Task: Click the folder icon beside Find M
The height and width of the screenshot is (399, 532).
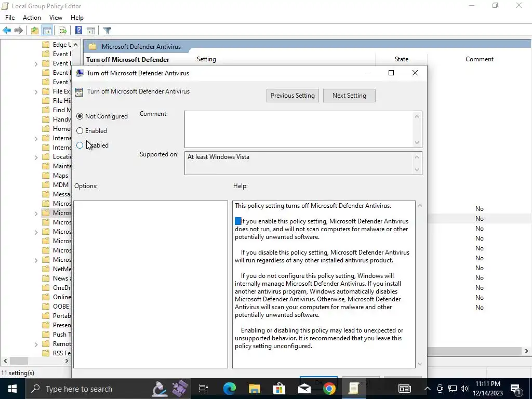Action: point(46,110)
